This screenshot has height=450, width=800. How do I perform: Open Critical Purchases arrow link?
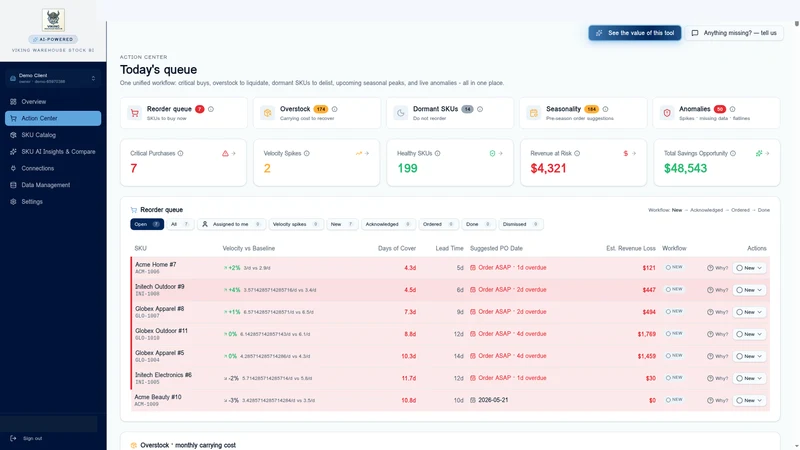(x=234, y=153)
